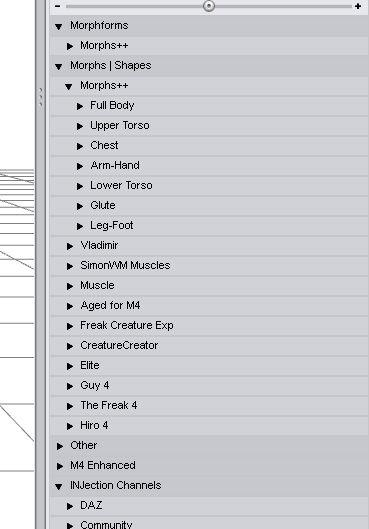This screenshot has width=369, height=529.
Task: Collapse the top Morphforms group
Action: click(x=59, y=27)
